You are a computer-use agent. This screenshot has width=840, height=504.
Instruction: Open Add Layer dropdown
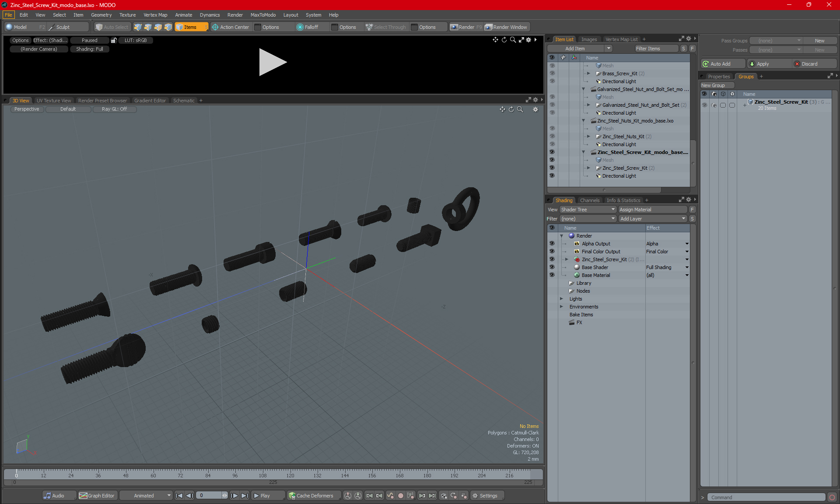653,219
